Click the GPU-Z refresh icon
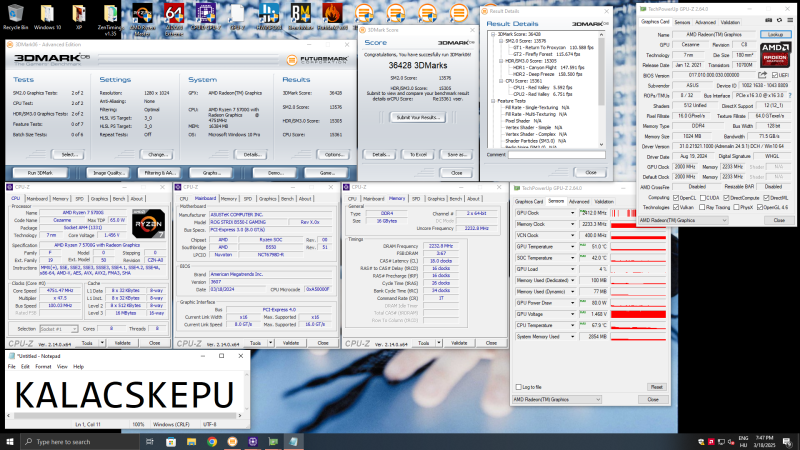Image resolution: width=800 pixels, height=450 pixels. pyautogui.click(x=779, y=20)
